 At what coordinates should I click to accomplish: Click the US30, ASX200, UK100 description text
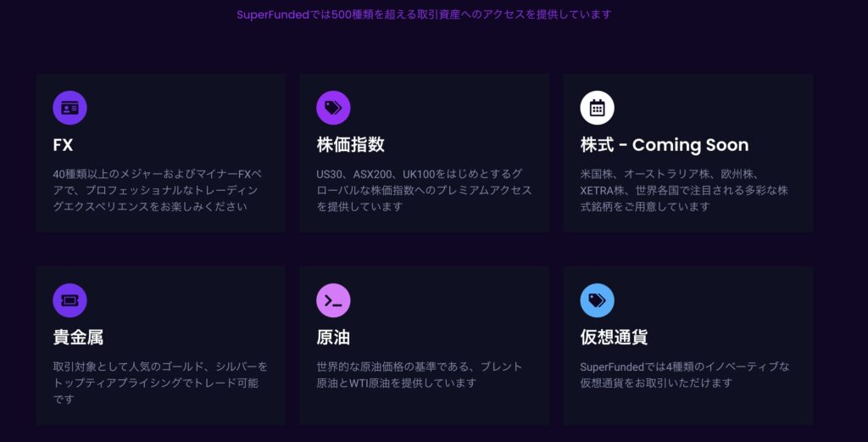pyautogui.click(x=424, y=190)
